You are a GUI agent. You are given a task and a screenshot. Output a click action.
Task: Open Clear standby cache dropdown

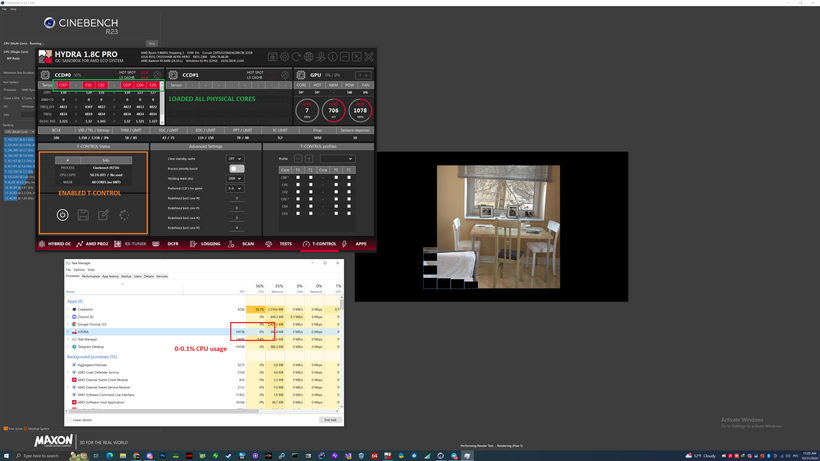234,158
